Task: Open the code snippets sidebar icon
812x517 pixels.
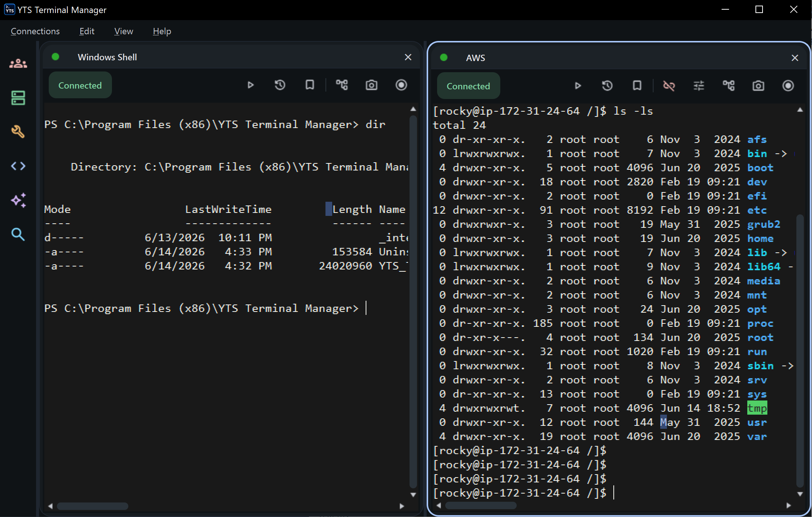Action: click(18, 166)
